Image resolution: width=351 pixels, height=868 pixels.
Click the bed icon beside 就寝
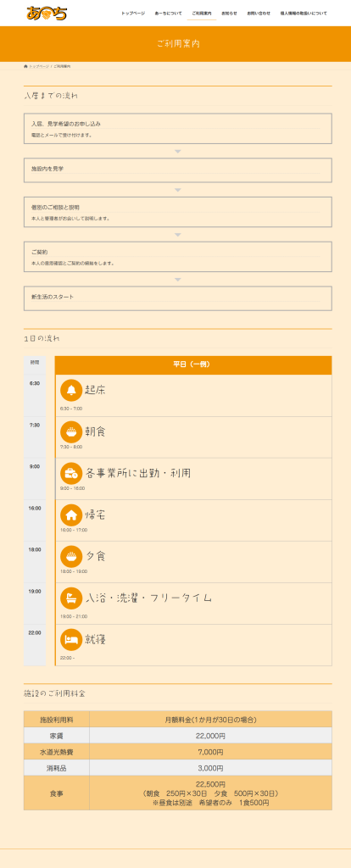point(71,639)
